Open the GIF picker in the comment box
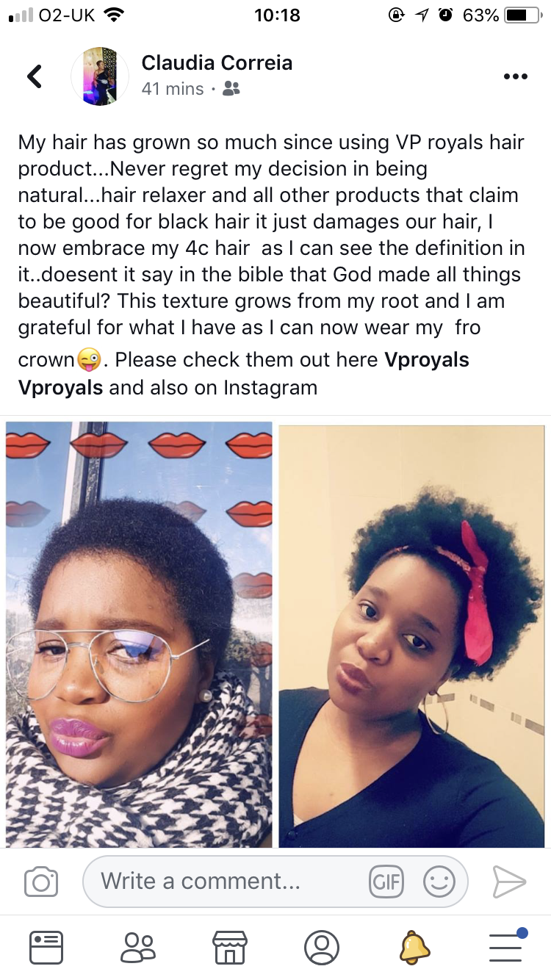The height and width of the screenshot is (980, 551). click(x=386, y=882)
